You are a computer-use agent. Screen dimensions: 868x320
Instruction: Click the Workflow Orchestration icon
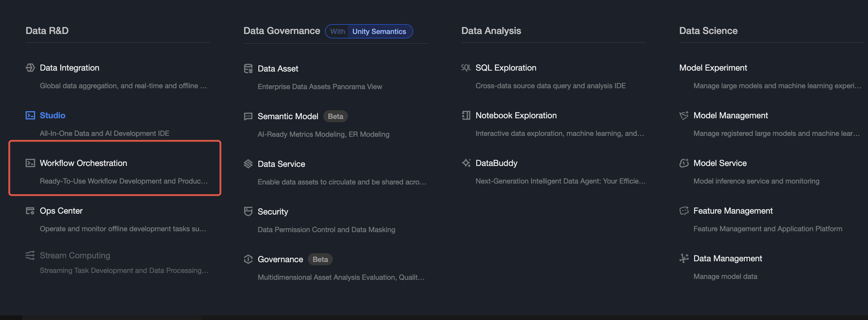[30, 163]
